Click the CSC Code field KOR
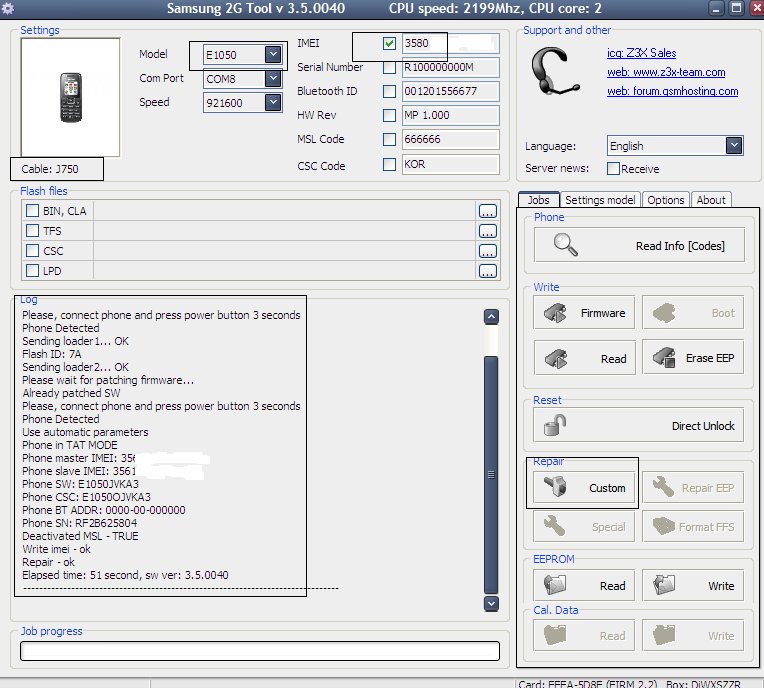The width and height of the screenshot is (764, 688). click(450, 164)
